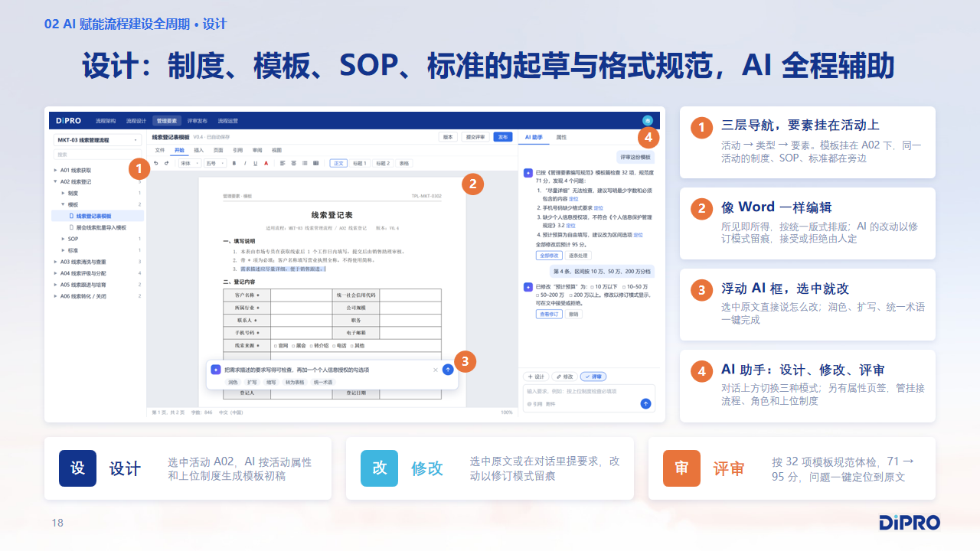Image resolution: width=980 pixels, height=551 pixels.
Task: Expand the SOP folder in the tree
Action: (x=63, y=239)
